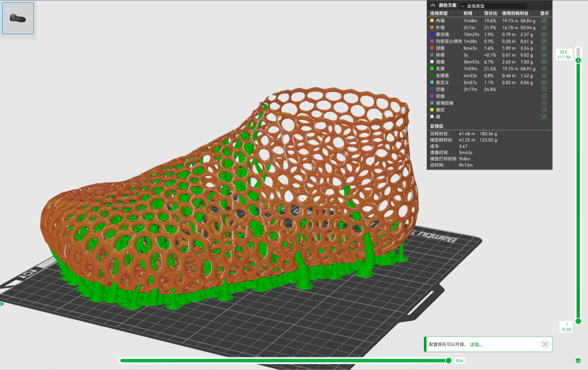Collapse the color scheme legend panel
The image size is (588, 370).
pos(432,5)
